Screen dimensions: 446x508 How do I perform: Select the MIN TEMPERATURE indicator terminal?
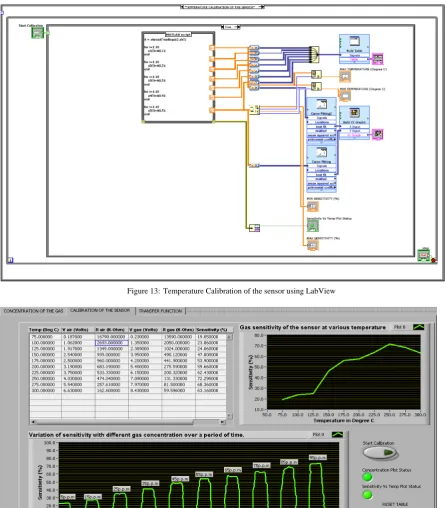pyautogui.click(x=345, y=96)
